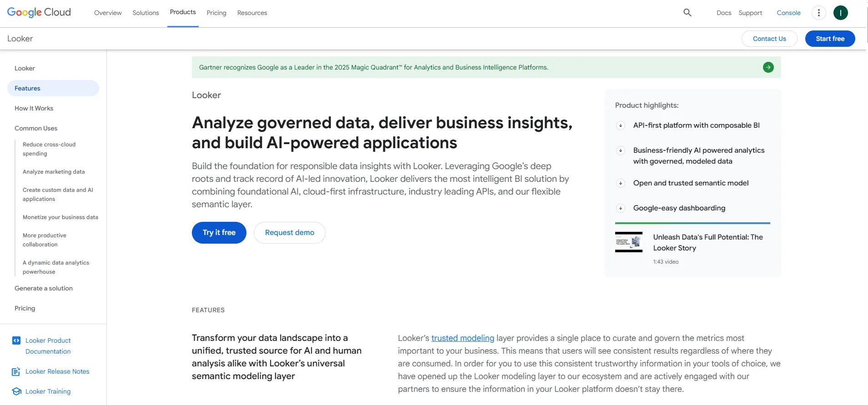
Task: Expand Business-friendly AI powered analytics highlight
Action: [621, 150]
